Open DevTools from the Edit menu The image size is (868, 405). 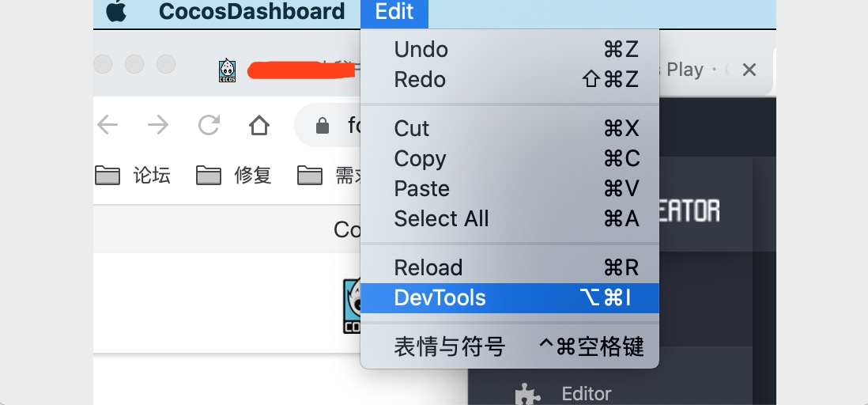pos(510,298)
